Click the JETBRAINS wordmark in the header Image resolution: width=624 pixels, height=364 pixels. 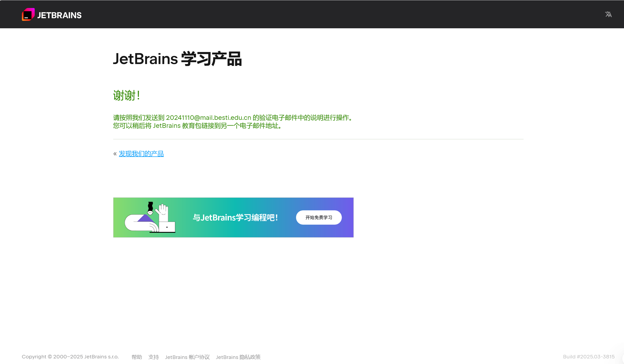tap(59, 15)
